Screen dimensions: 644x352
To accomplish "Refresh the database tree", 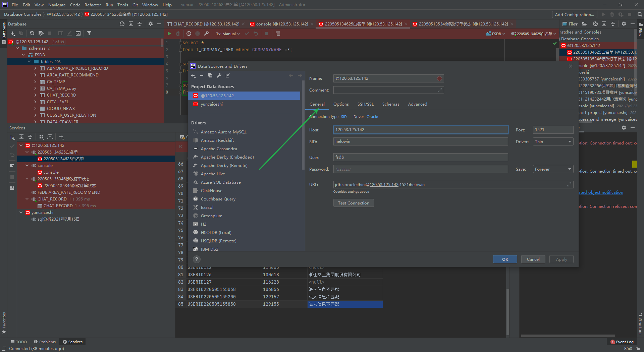I will [32, 34].
